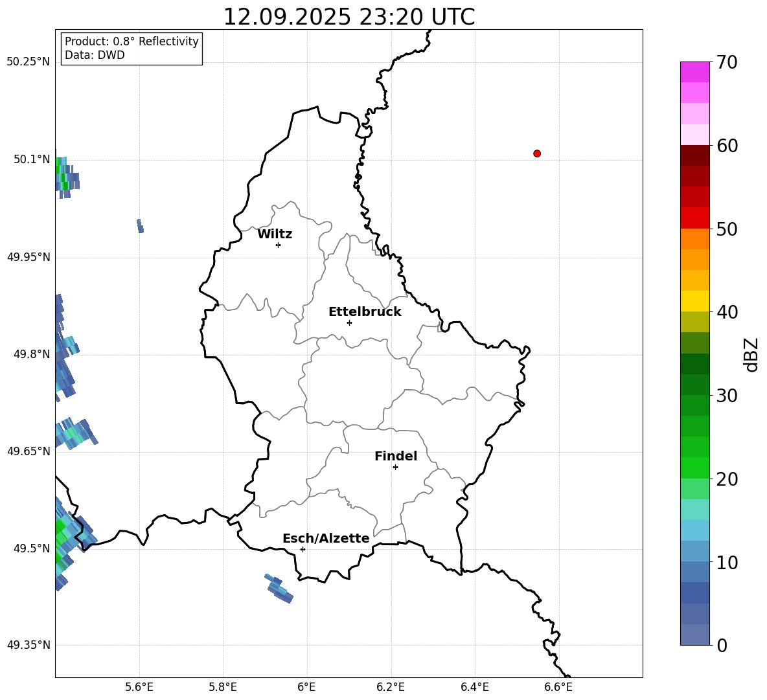
Task: Click the magenta top colorbar swatch
Action: point(694,72)
